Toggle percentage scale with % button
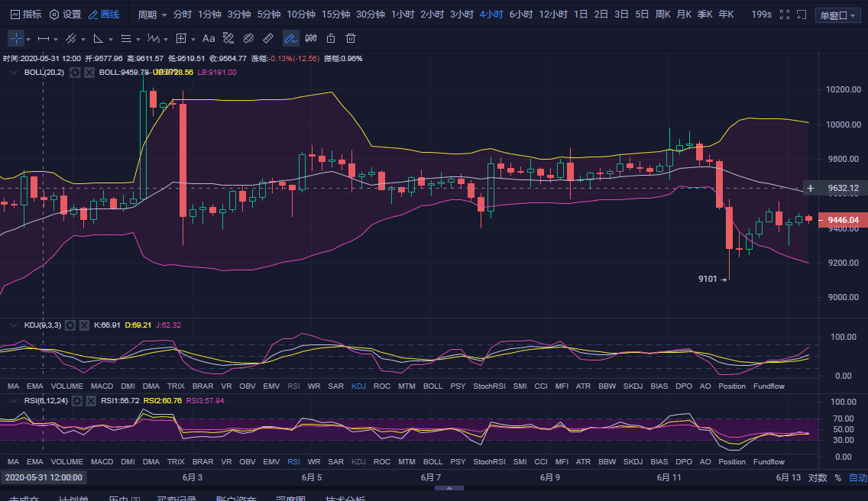868x501 pixels. click(837, 478)
